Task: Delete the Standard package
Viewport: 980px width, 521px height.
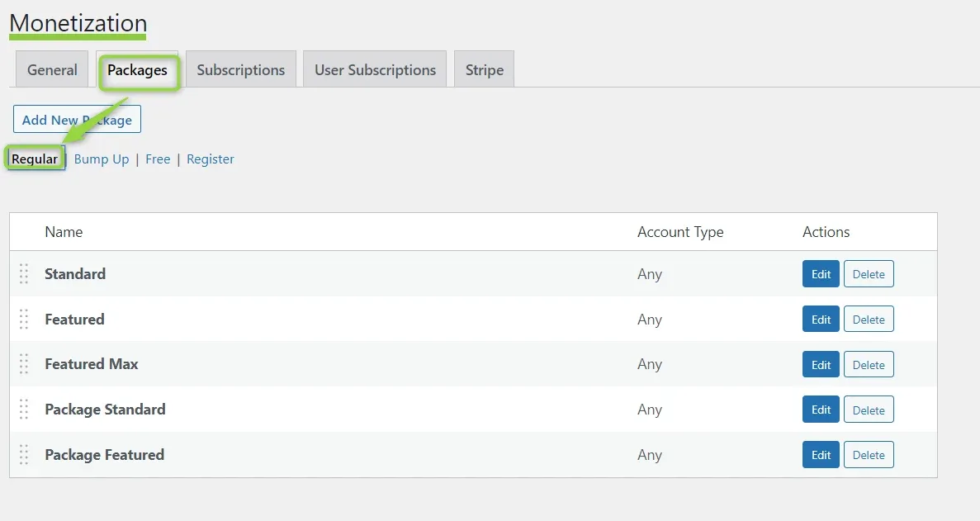Action: (x=869, y=273)
